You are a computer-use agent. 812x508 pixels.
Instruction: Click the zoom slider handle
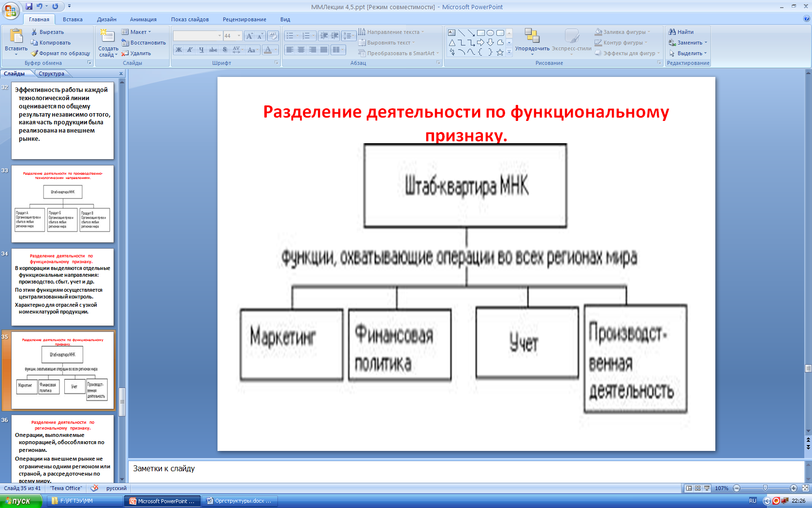765,488
